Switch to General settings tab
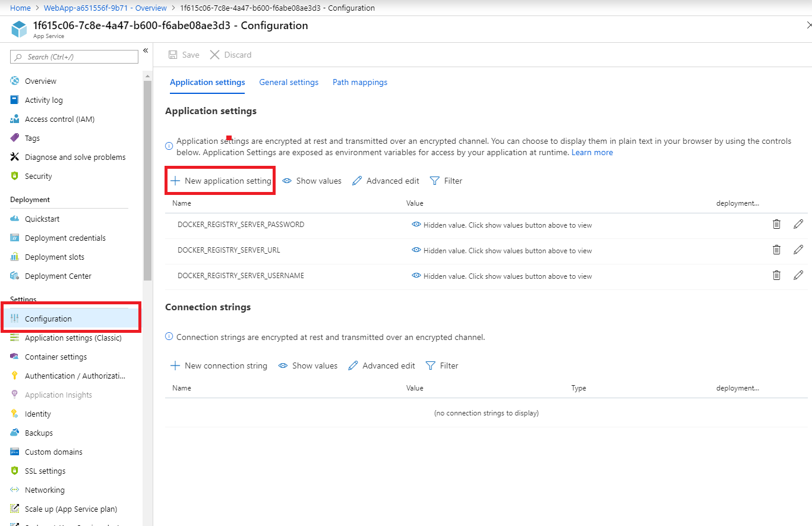Image resolution: width=812 pixels, height=526 pixels. point(289,83)
